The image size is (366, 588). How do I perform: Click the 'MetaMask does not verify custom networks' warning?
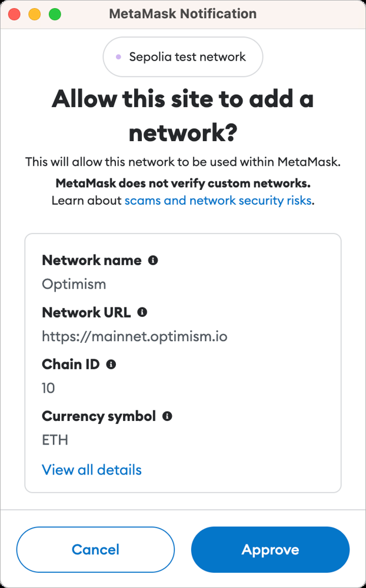[183, 183]
